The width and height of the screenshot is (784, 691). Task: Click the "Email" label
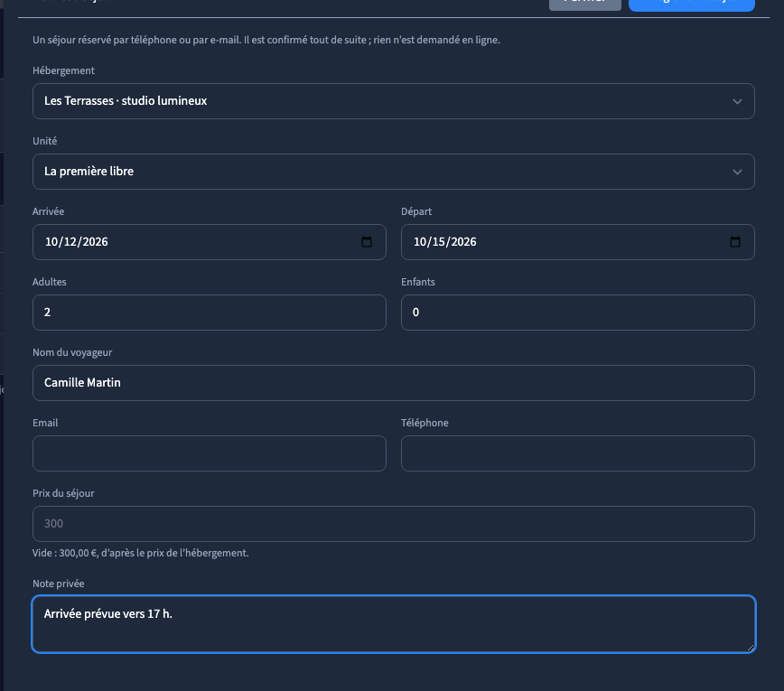pyautogui.click(x=45, y=423)
